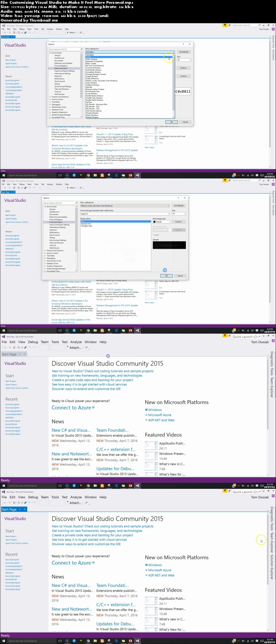The width and height of the screenshot is (276, 644).
Task: Click the open settings list scrollbar down arrow
Action: [174, 117]
